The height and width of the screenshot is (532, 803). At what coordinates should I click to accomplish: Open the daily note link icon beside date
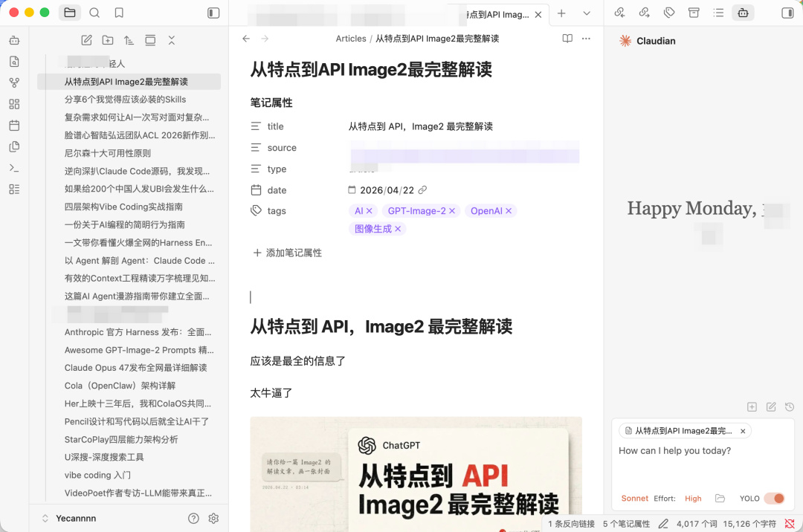422,189
